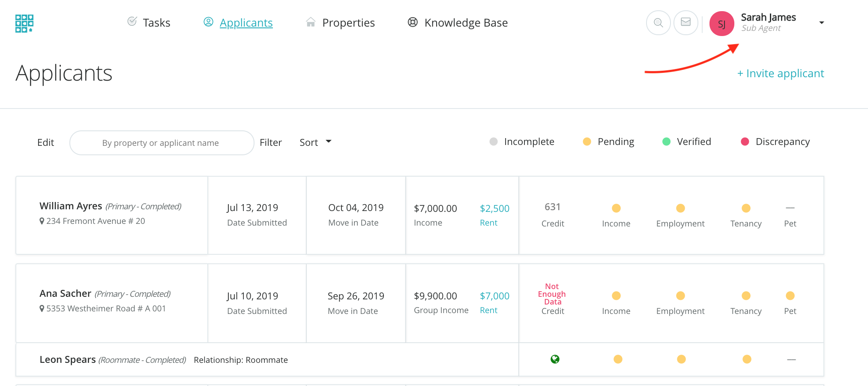The height and width of the screenshot is (386, 868).
Task: Click the app logo grid icon
Action: 24,23
